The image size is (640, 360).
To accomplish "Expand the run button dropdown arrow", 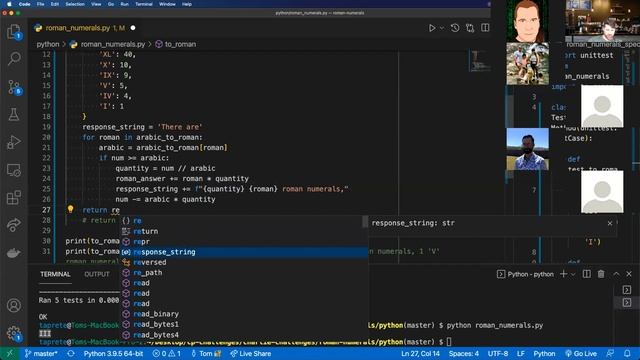I will point(442,28).
